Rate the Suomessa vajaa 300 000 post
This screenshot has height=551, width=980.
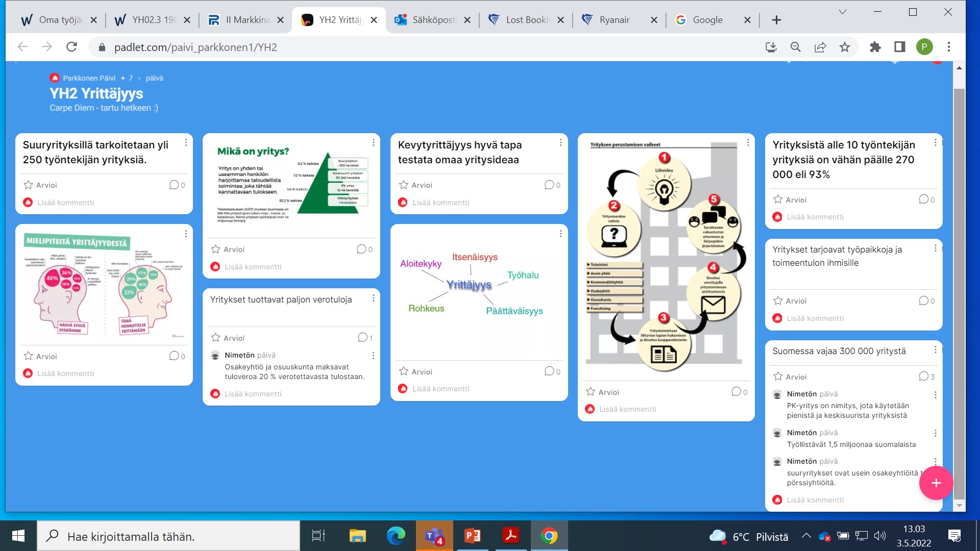point(778,377)
